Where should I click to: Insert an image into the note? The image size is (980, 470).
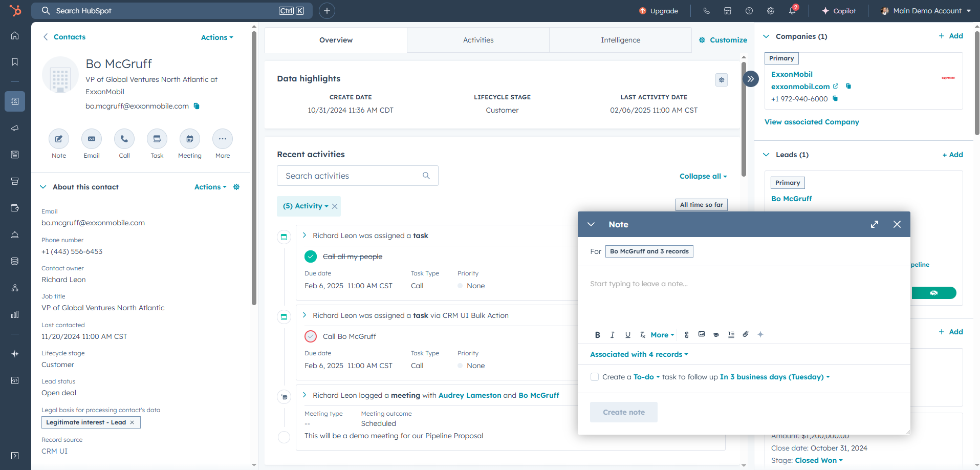click(702, 334)
